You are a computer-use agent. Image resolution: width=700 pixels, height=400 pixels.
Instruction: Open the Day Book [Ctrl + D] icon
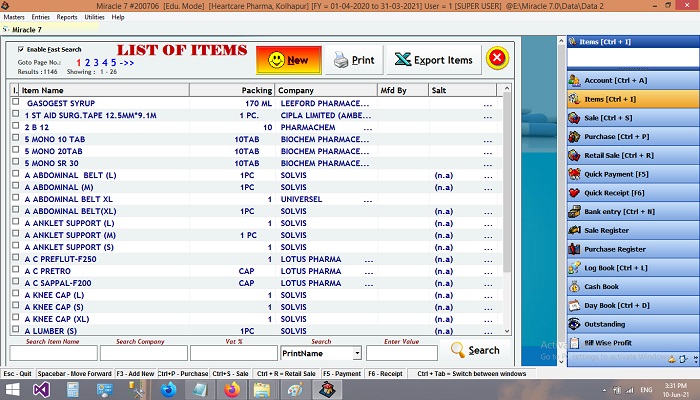pos(574,305)
